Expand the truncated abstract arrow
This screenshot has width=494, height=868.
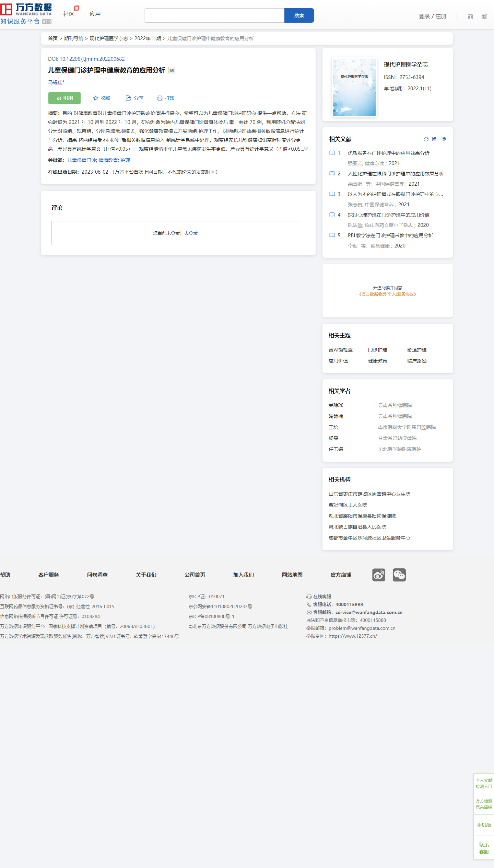tap(306, 149)
